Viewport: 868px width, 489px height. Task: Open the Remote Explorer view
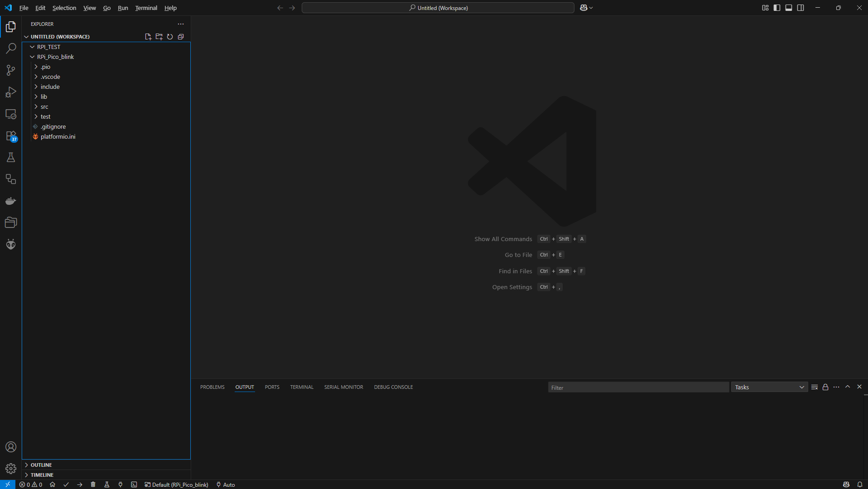pos(11,114)
